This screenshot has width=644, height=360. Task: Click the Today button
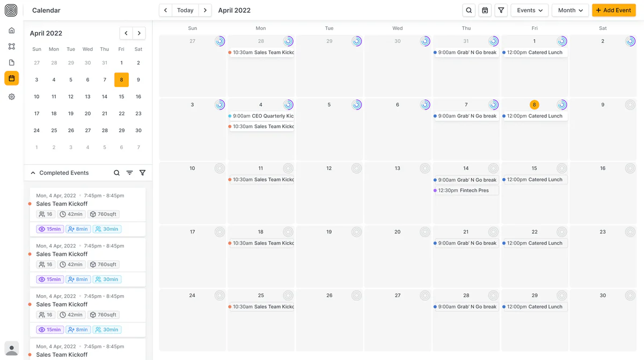(185, 10)
